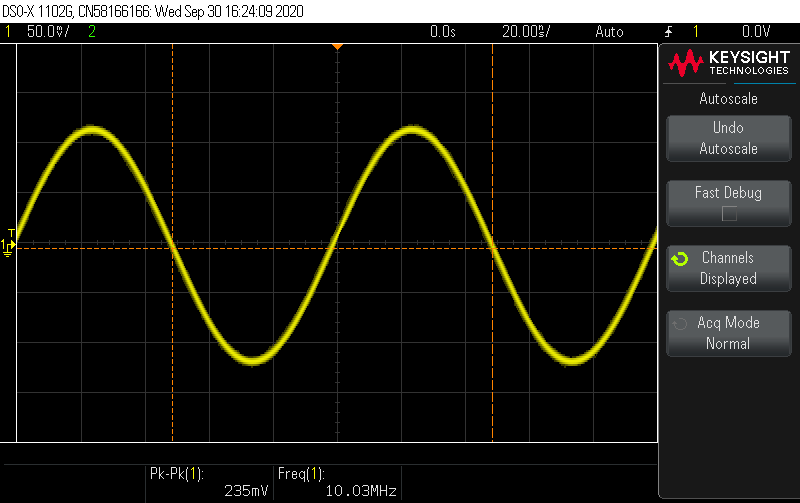Image resolution: width=800 pixels, height=503 pixels.
Task: Click the Pk-Pk(1) measurement readout
Action: coord(207,483)
